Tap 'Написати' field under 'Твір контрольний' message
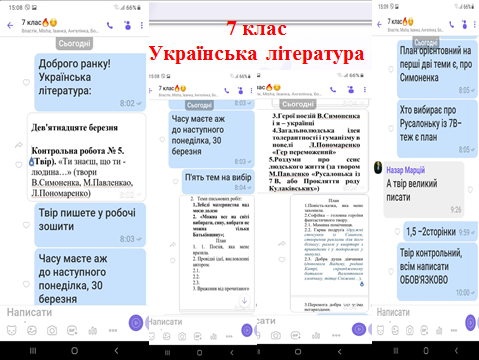This screenshot has width=479, height=360. tap(418, 312)
